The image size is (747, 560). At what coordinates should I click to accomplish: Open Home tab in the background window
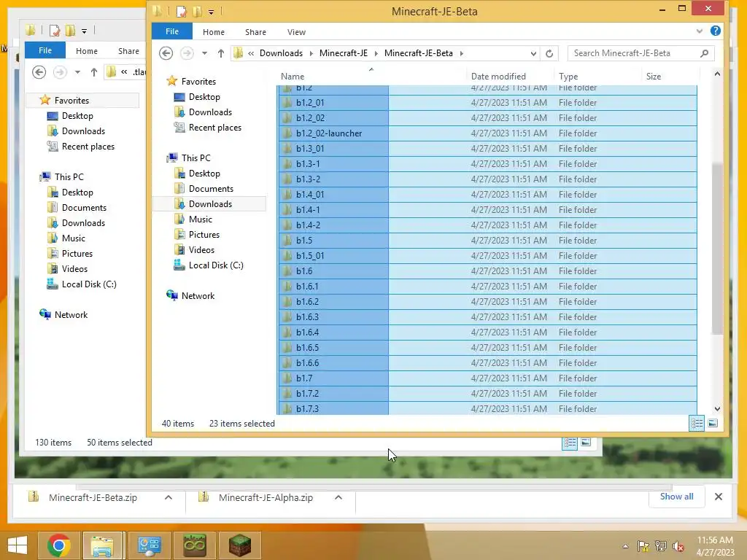tap(87, 51)
